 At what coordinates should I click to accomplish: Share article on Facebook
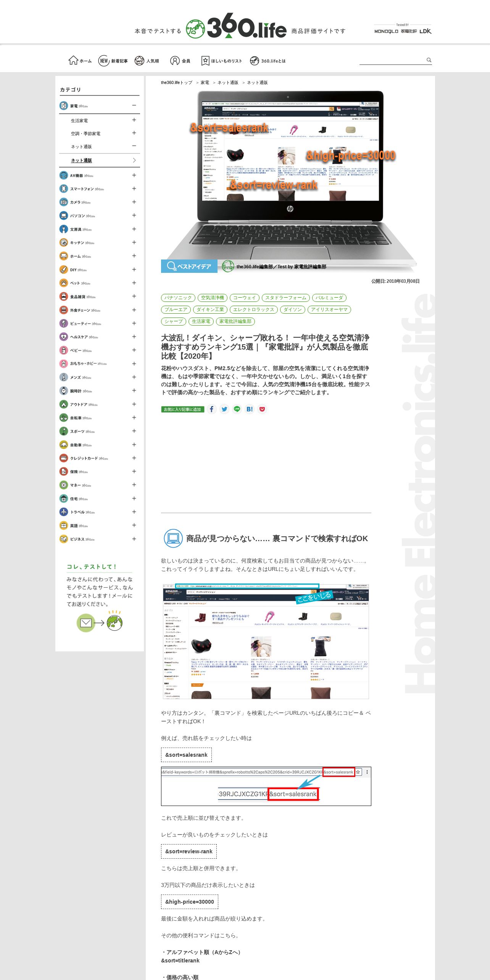[x=212, y=409]
